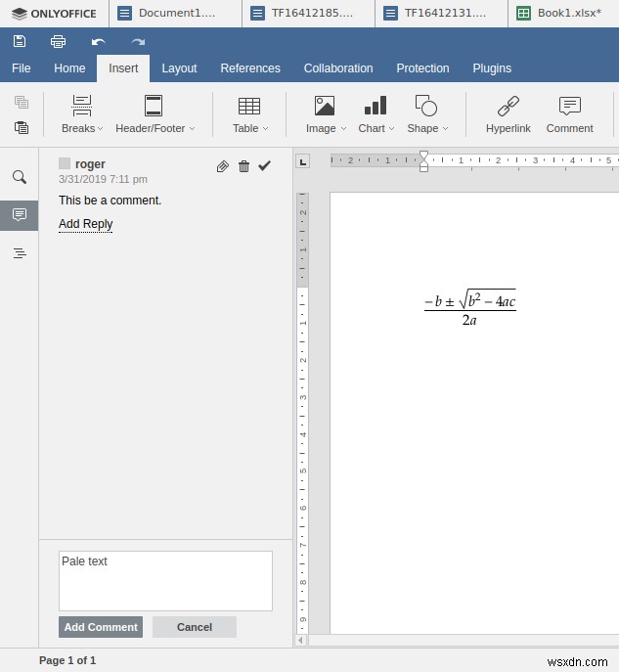Toggle the Comments sidebar panel
Image resolution: width=619 pixels, height=672 pixels.
coord(20,215)
